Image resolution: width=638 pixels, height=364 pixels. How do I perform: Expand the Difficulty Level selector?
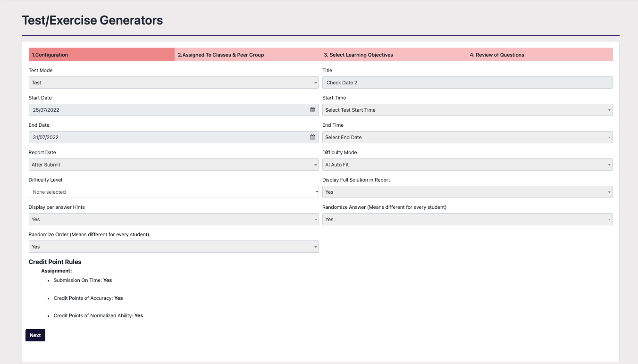pos(174,192)
